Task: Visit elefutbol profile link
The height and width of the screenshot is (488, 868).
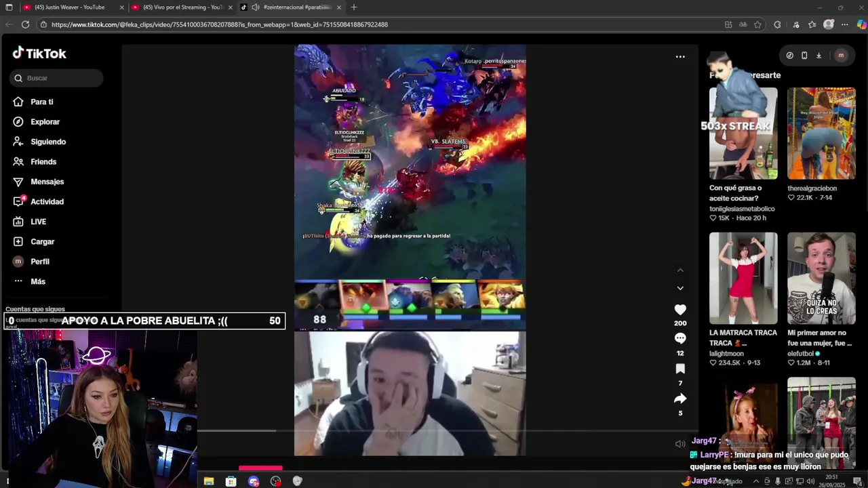Action: 800,354
